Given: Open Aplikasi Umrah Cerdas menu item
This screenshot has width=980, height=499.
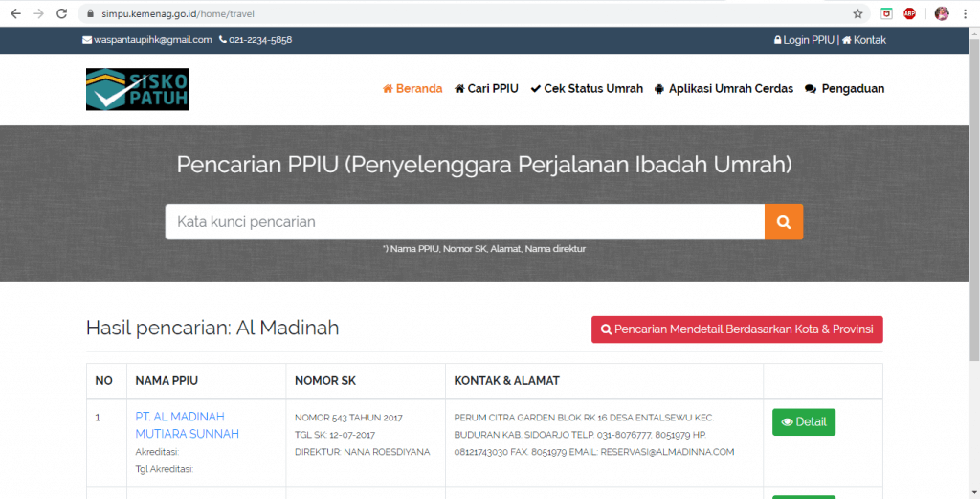Looking at the screenshot, I should 724,89.
